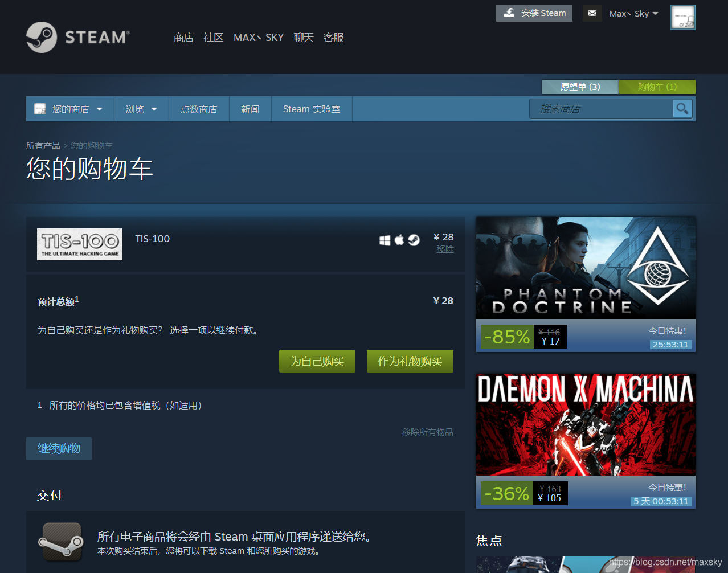Open the mail inbox envelope icon
728x573 pixels.
tap(592, 13)
